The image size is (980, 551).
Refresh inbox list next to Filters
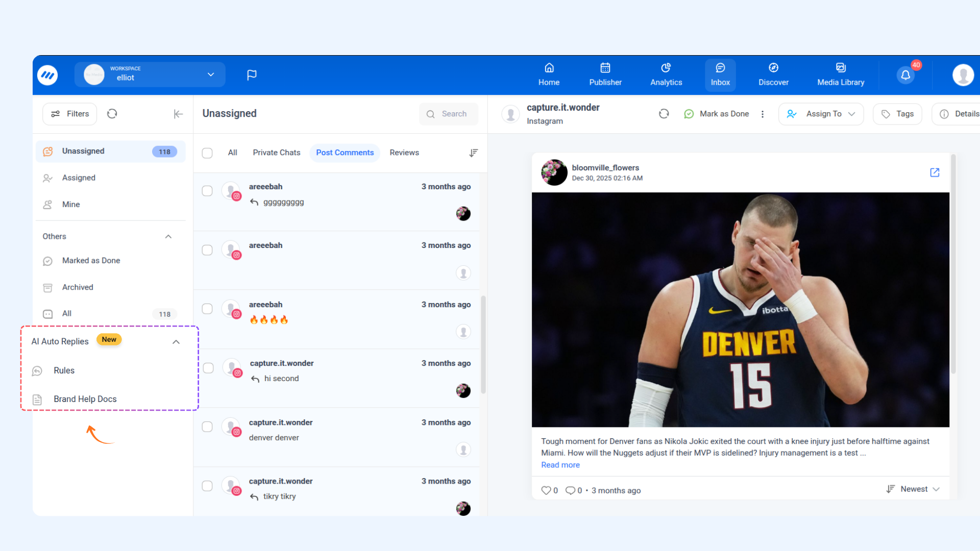click(x=112, y=114)
